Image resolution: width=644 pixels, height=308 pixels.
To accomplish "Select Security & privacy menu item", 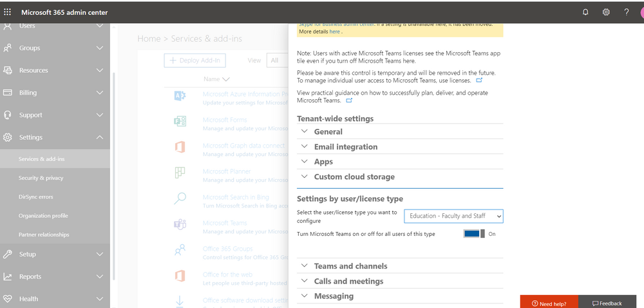I will click(x=55, y=178).
